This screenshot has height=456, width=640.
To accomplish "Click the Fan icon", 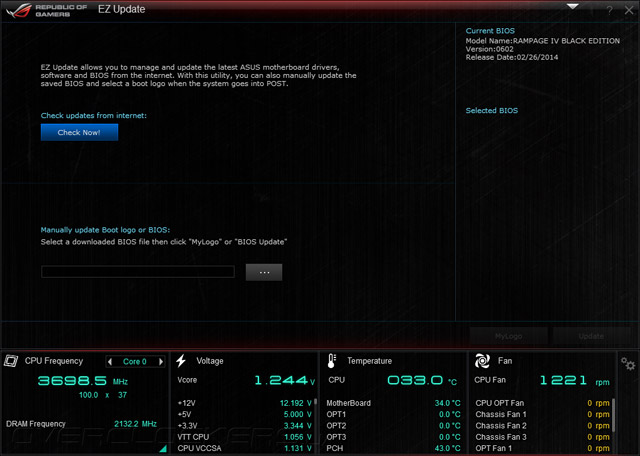I will click(x=482, y=361).
